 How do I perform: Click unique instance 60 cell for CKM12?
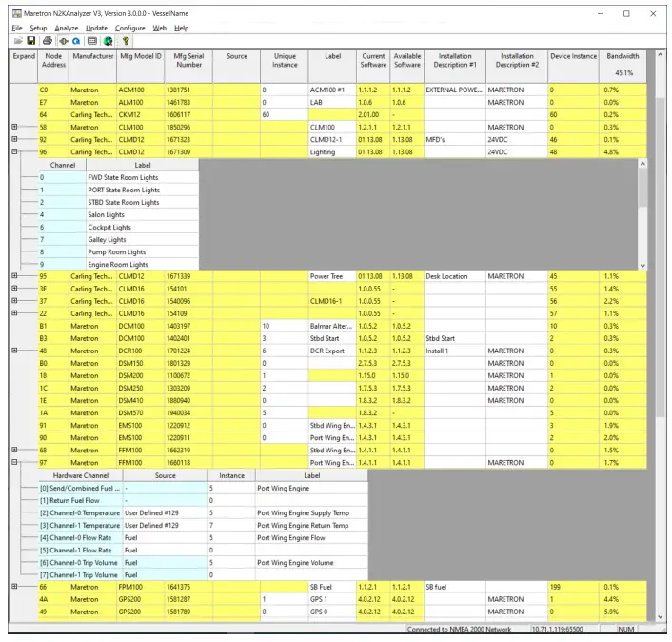tap(285, 115)
